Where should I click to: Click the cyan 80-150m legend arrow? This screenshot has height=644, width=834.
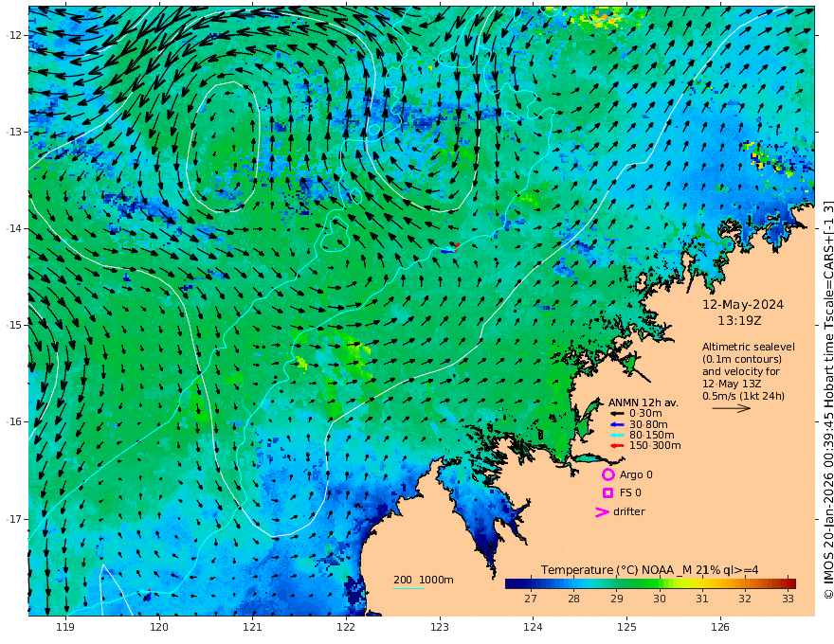tap(616, 436)
